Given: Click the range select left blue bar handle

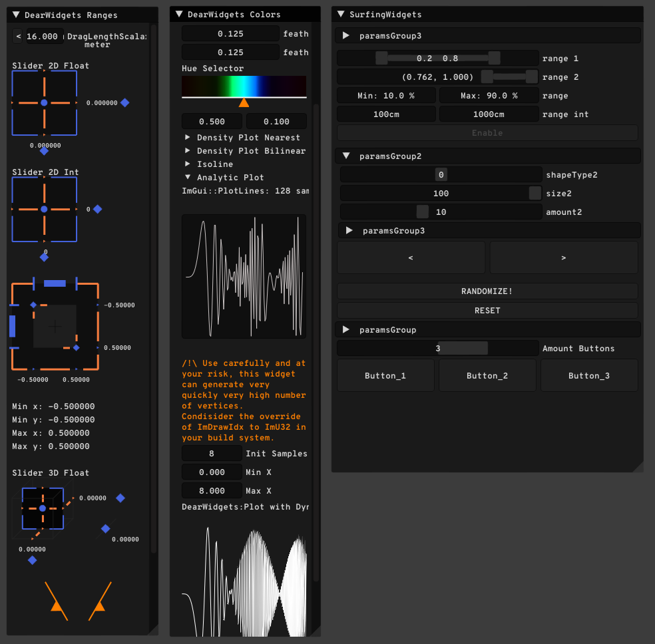Looking at the screenshot, I should pos(13,326).
